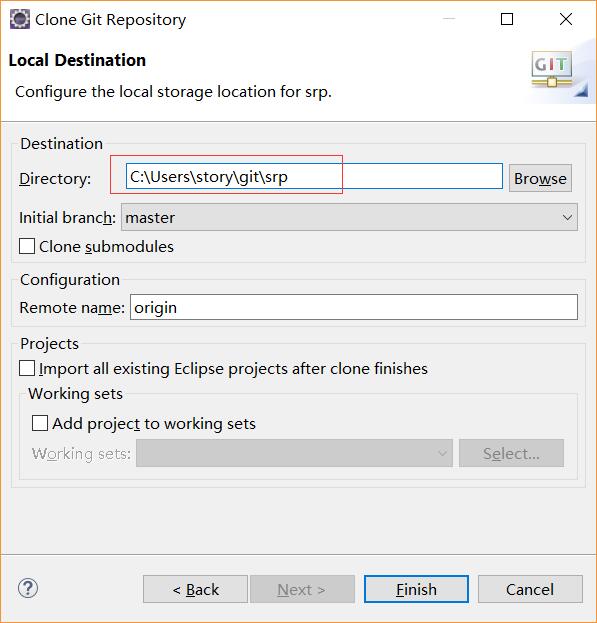Open the Initial branch dropdown
The height and width of the screenshot is (623, 597).
click(349, 217)
